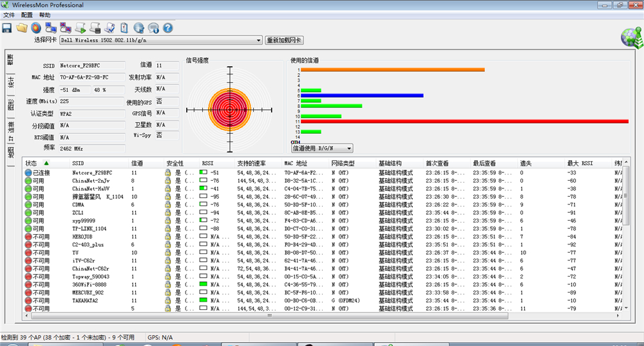644x346 pixels.
Task: Open the 文件 menu
Action: point(8,15)
